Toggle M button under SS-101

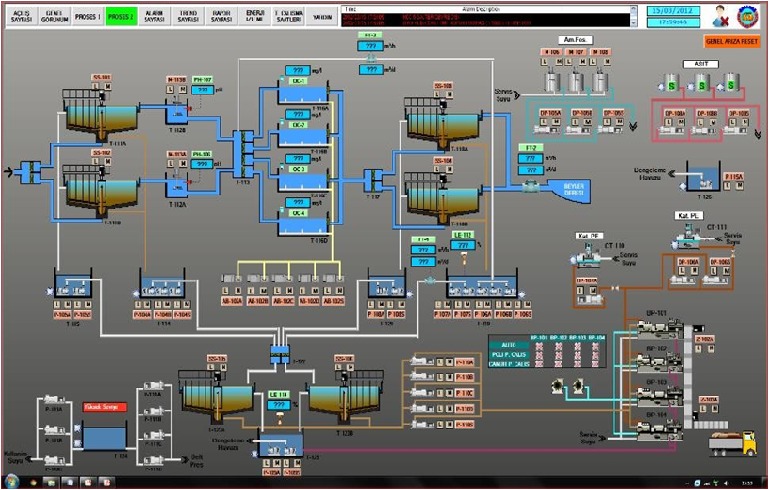pos(107,87)
